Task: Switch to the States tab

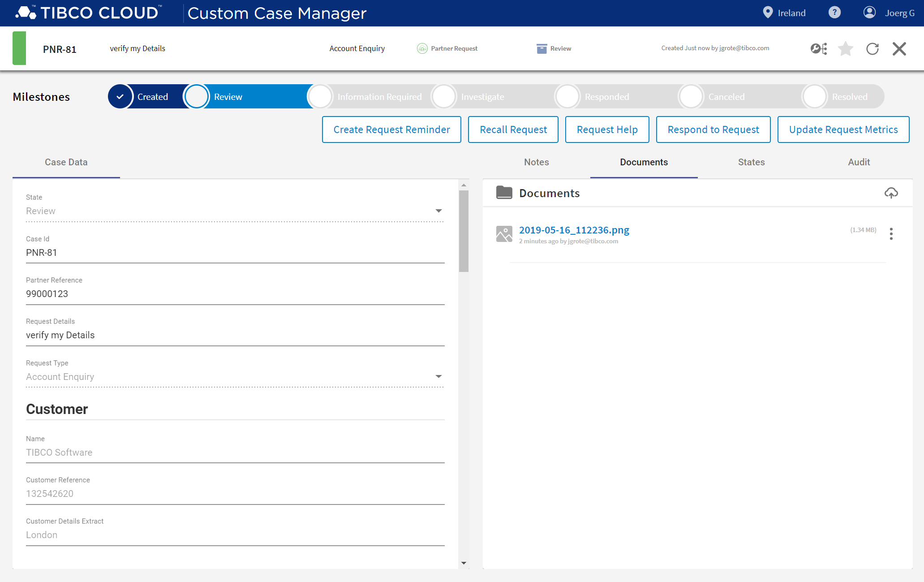Action: (x=752, y=162)
